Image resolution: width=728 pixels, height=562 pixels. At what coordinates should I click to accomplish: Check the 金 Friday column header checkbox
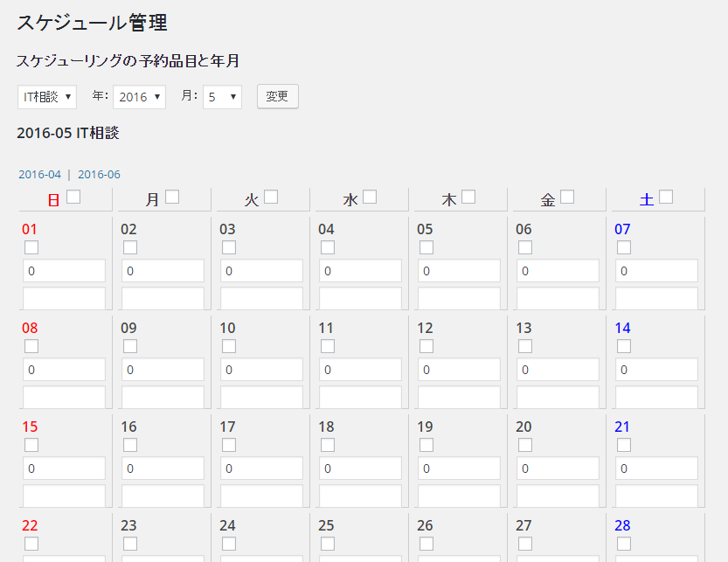(567, 198)
